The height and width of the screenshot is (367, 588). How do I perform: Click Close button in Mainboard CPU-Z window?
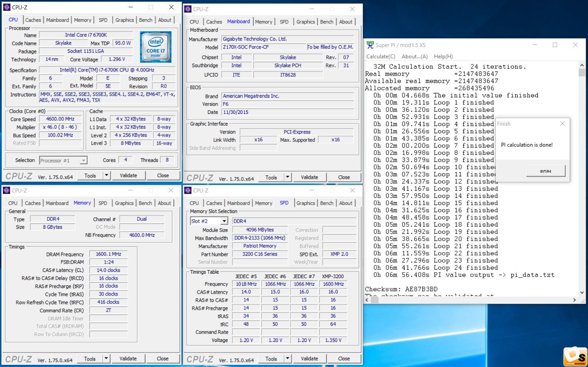[344, 177]
